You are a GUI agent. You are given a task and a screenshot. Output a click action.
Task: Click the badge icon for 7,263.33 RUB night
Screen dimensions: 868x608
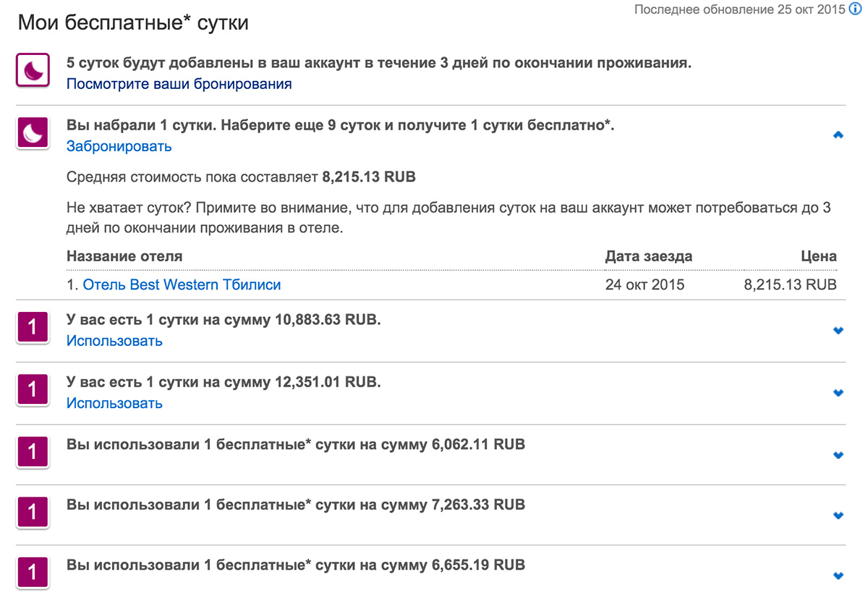tap(33, 513)
